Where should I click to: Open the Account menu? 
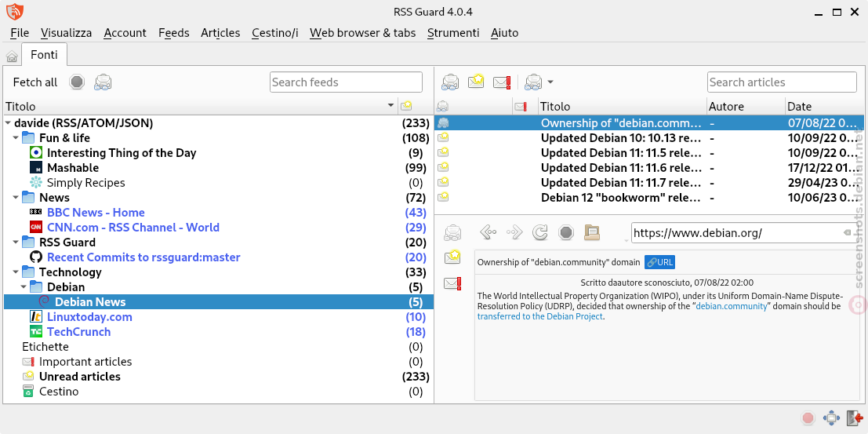pos(125,33)
